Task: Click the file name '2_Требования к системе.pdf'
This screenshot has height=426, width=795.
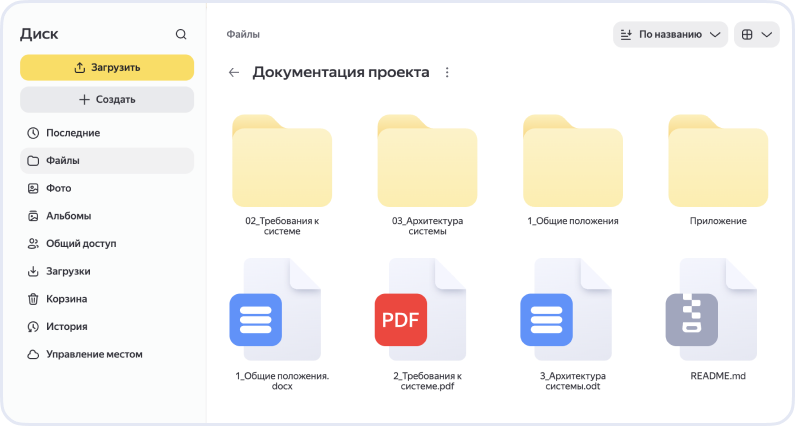Action: click(x=427, y=381)
